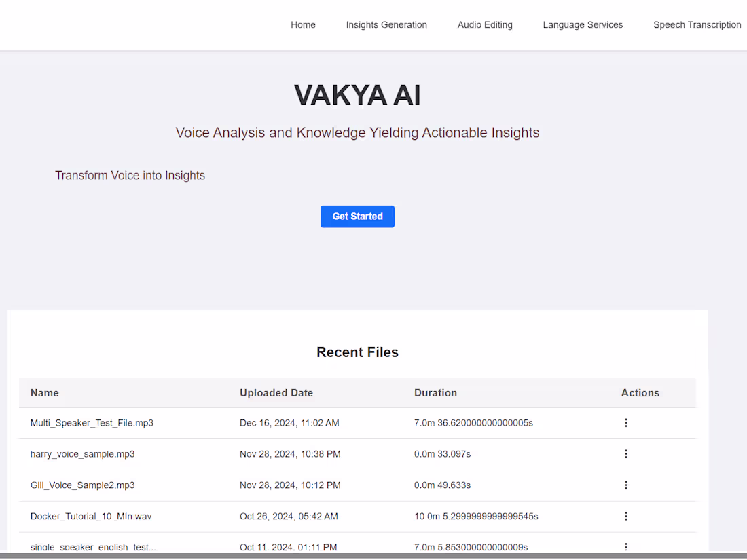The height and width of the screenshot is (560, 747).
Task: Open actions menu for Gill_Voice_Sample2.mp3
Action: (x=626, y=485)
